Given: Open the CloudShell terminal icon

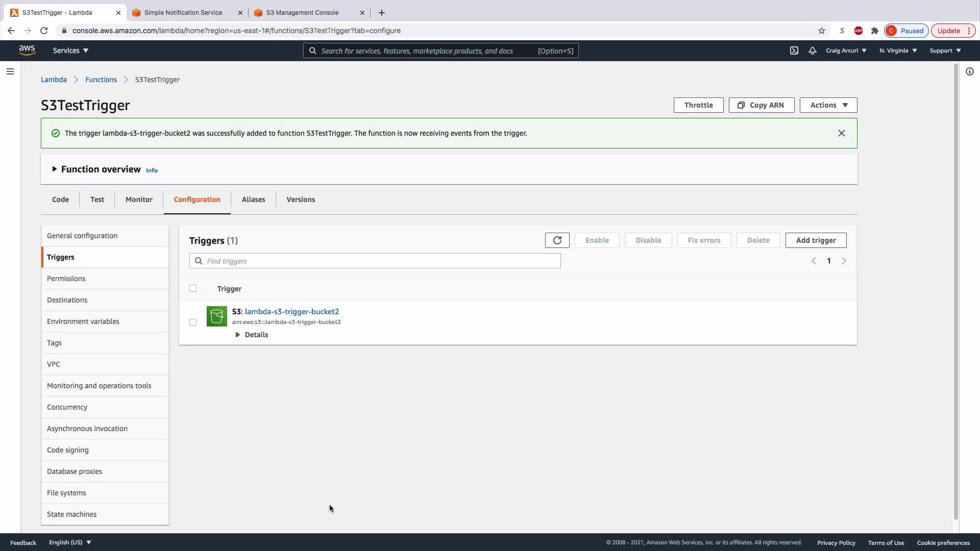Looking at the screenshot, I should coord(794,51).
